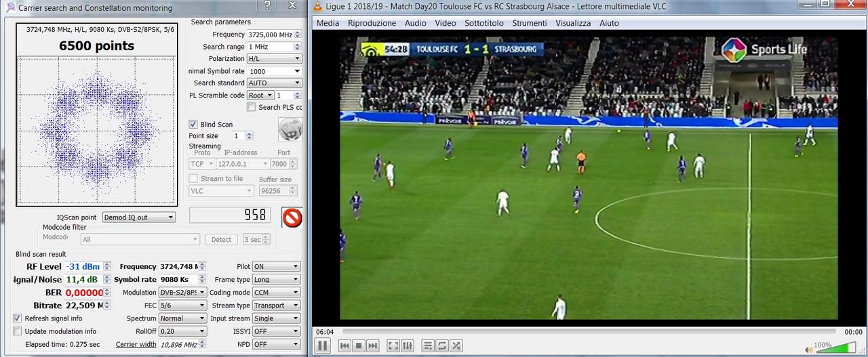Open the Riproduzione menu

(372, 23)
